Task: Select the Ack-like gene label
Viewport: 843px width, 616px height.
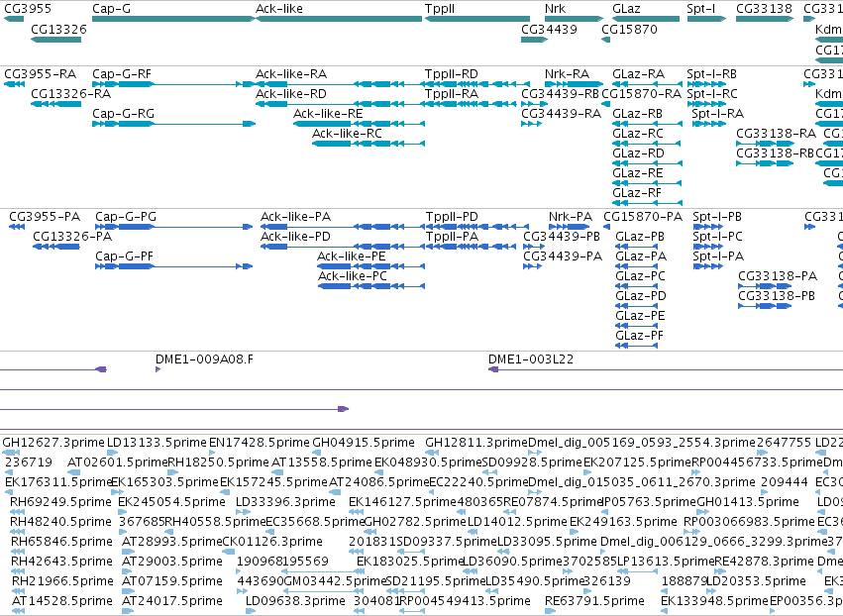Action: coord(279,9)
